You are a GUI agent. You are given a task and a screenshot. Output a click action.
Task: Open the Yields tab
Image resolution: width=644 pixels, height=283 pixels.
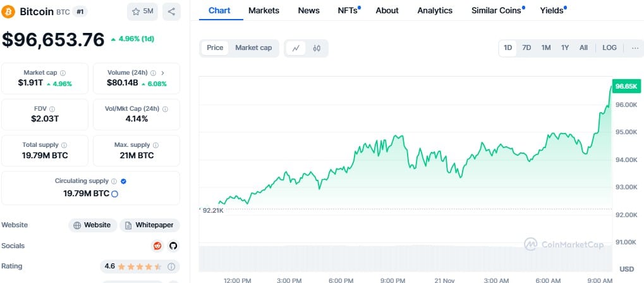[553, 11]
